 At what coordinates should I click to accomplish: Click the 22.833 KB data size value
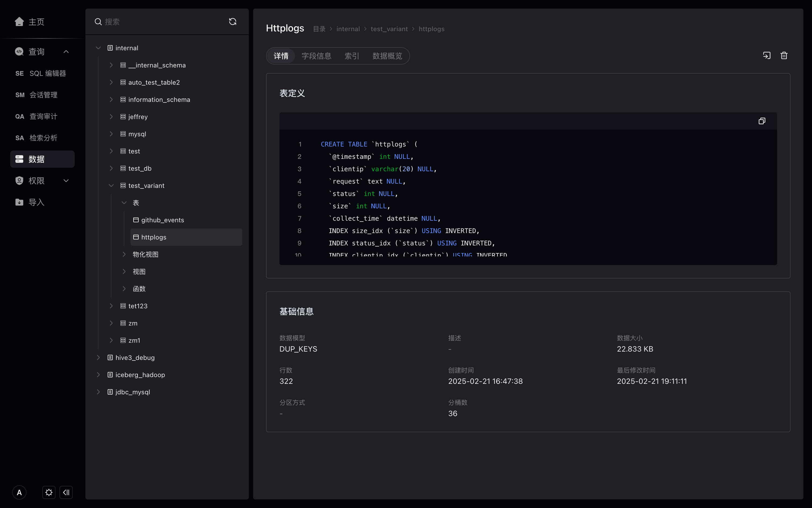coord(635,349)
